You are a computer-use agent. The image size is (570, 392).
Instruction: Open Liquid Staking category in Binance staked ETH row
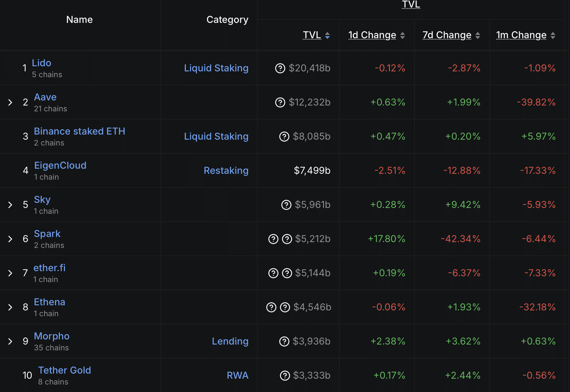[x=216, y=137]
